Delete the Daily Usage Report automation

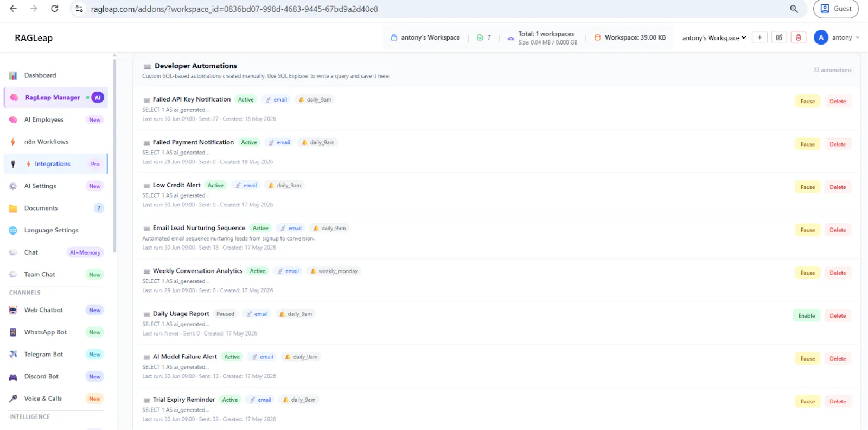(x=838, y=316)
